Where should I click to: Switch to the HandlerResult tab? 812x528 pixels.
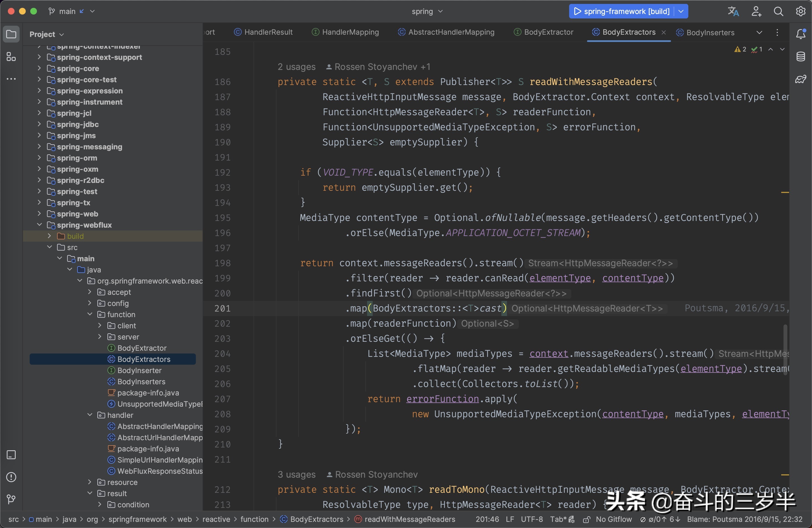tap(263, 32)
